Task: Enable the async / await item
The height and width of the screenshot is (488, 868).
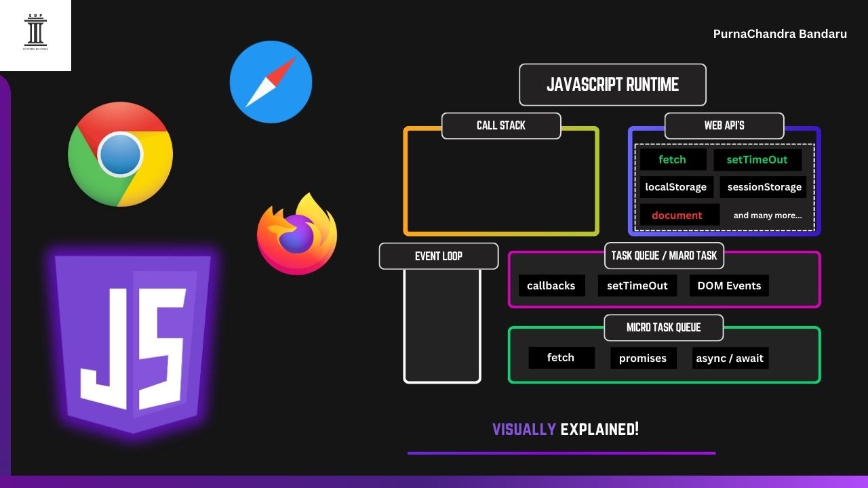Action: click(x=730, y=358)
